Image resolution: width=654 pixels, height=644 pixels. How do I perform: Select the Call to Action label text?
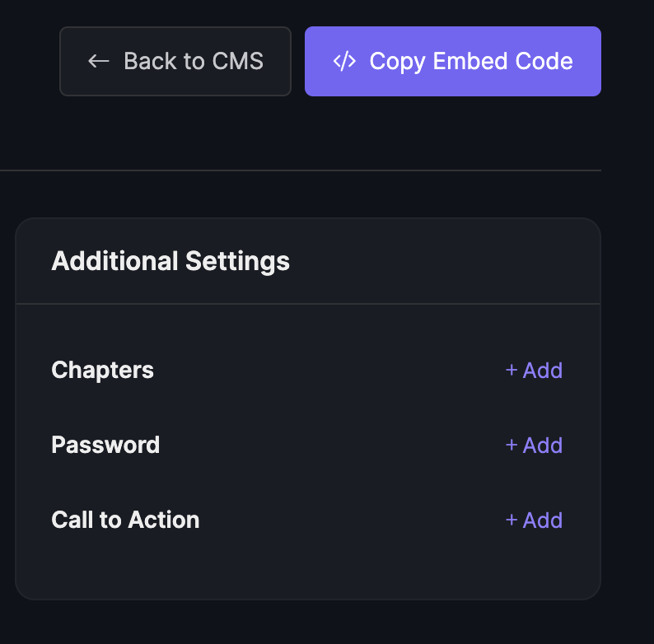125,520
